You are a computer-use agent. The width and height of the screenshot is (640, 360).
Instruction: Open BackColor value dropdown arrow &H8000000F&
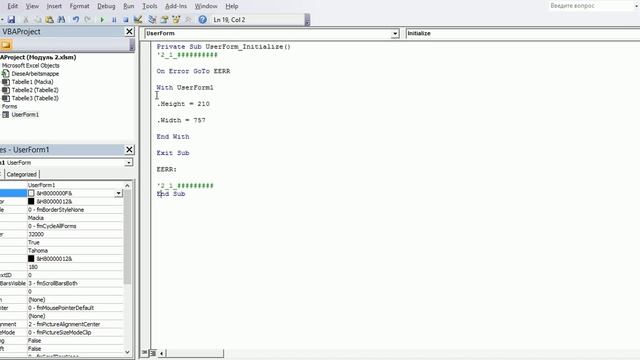coord(118,193)
